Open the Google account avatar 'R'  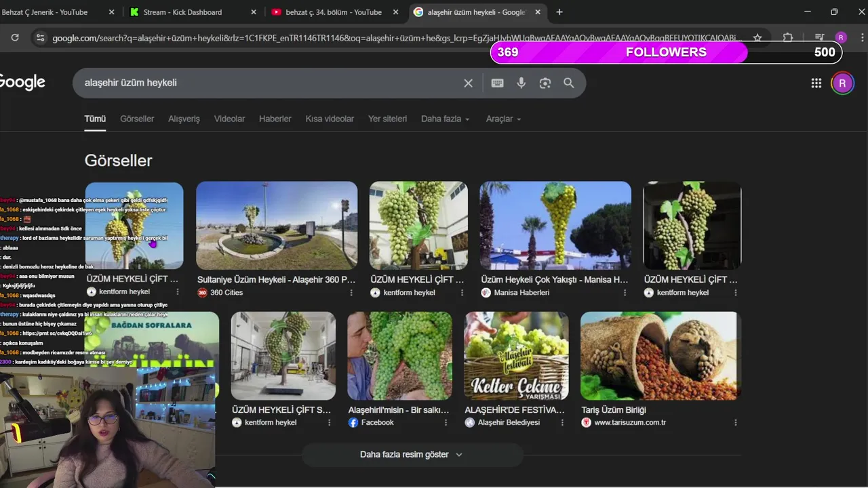coord(842,83)
